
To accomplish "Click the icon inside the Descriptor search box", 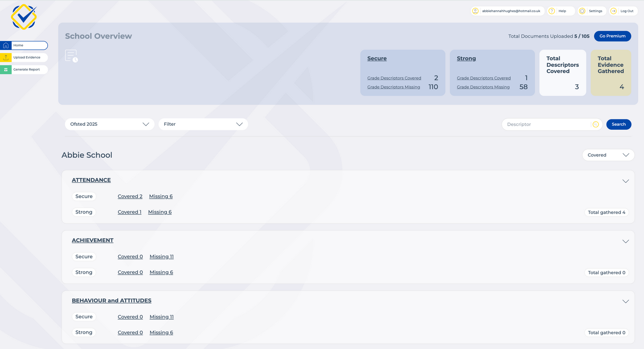I will pyautogui.click(x=596, y=124).
